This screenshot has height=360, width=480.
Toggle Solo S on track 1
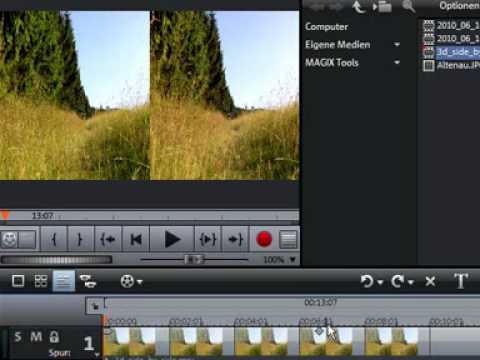[18, 337]
